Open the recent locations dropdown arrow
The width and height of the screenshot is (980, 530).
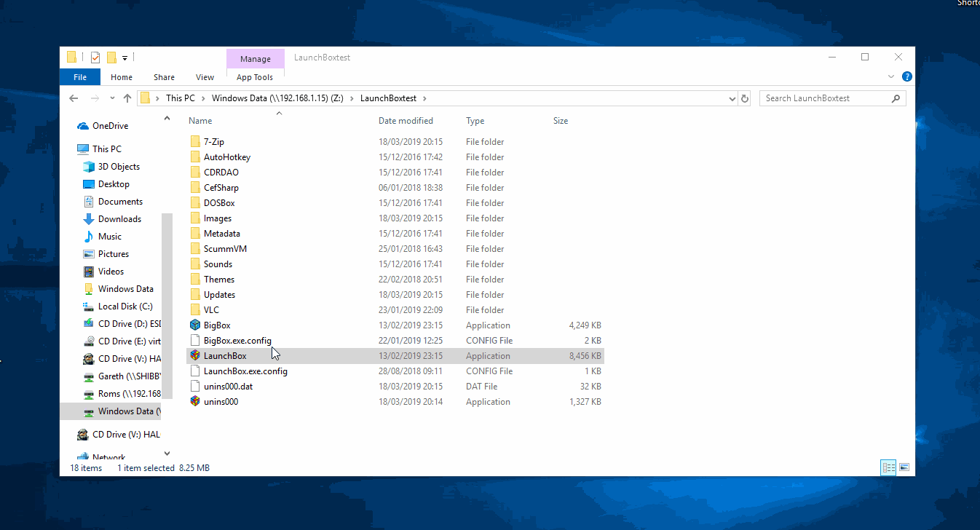(x=112, y=98)
